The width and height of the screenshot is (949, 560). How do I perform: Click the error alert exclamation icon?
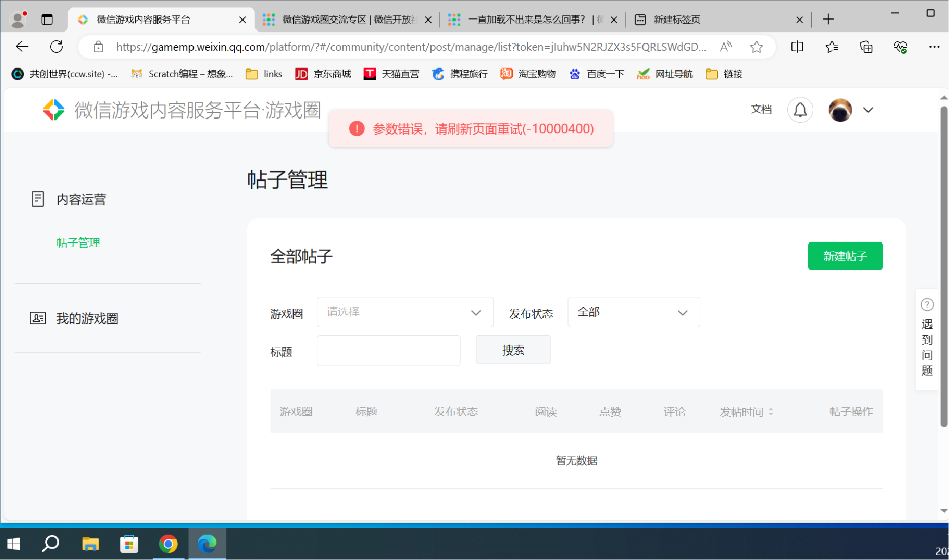(356, 128)
